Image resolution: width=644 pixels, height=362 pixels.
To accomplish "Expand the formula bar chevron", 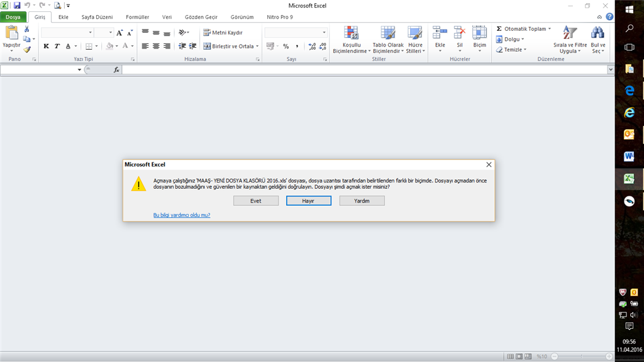I will pyautogui.click(x=610, y=70).
